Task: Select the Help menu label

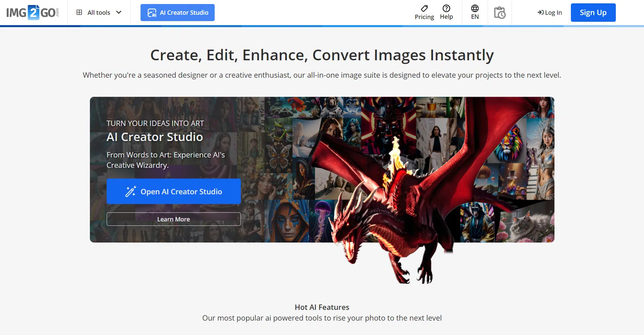Action: 446,17
